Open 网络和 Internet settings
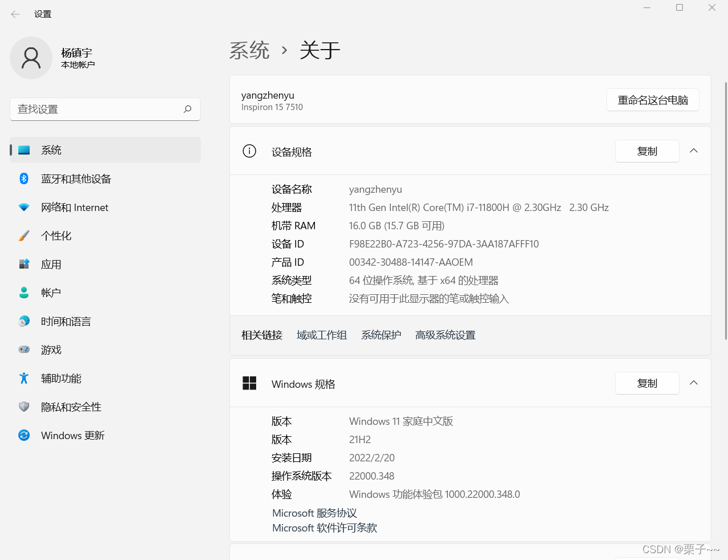 coord(106,207)
